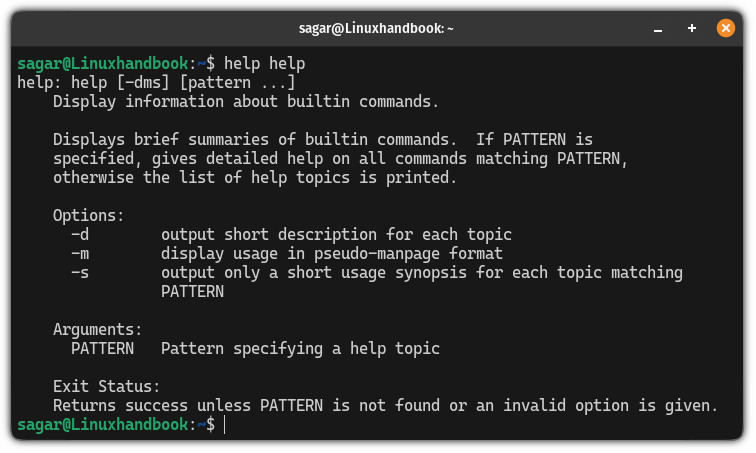Click the typed 'help help' command
This screenshot has height=453, width=756.
[265, 64]
